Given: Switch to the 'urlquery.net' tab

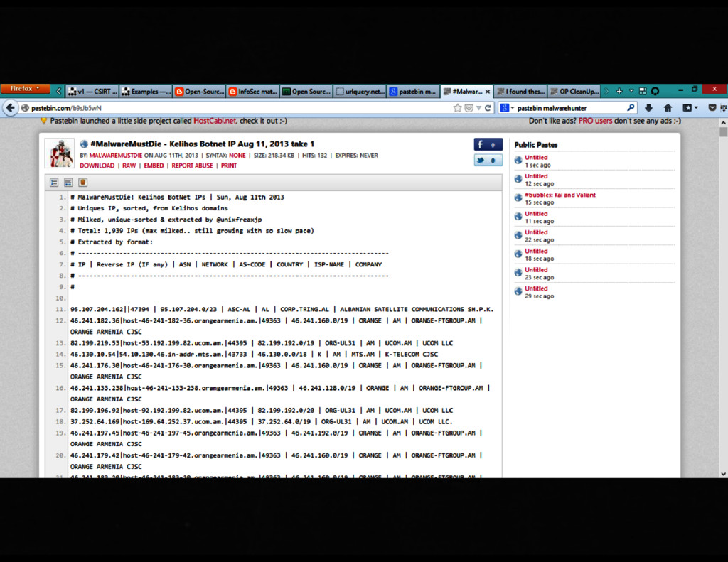Looking at the screenshot, I should click(360, 92).
